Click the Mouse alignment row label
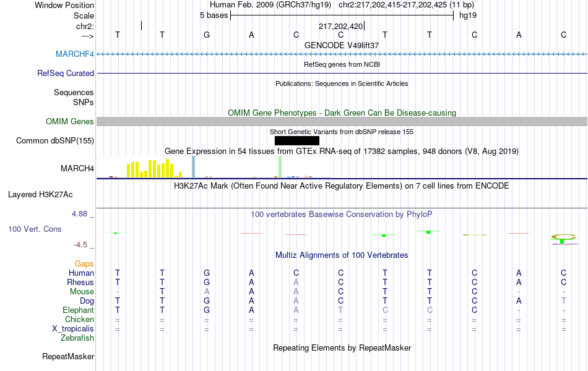 coord(82,292)
